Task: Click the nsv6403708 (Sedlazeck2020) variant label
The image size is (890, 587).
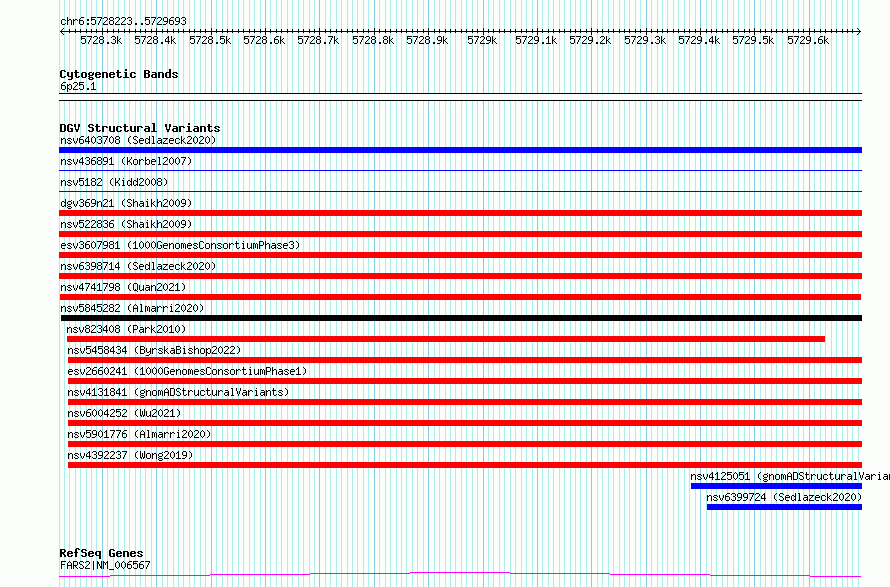Action: click(x=138, y=140)
